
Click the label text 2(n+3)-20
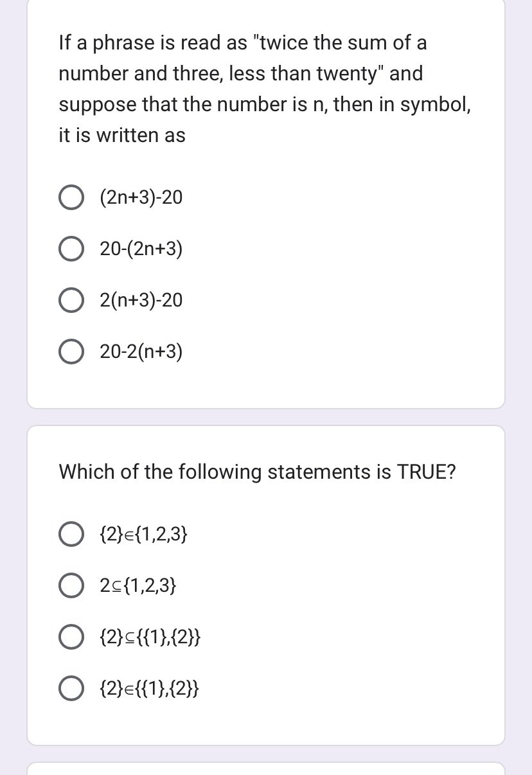click(x=141, y=299)
